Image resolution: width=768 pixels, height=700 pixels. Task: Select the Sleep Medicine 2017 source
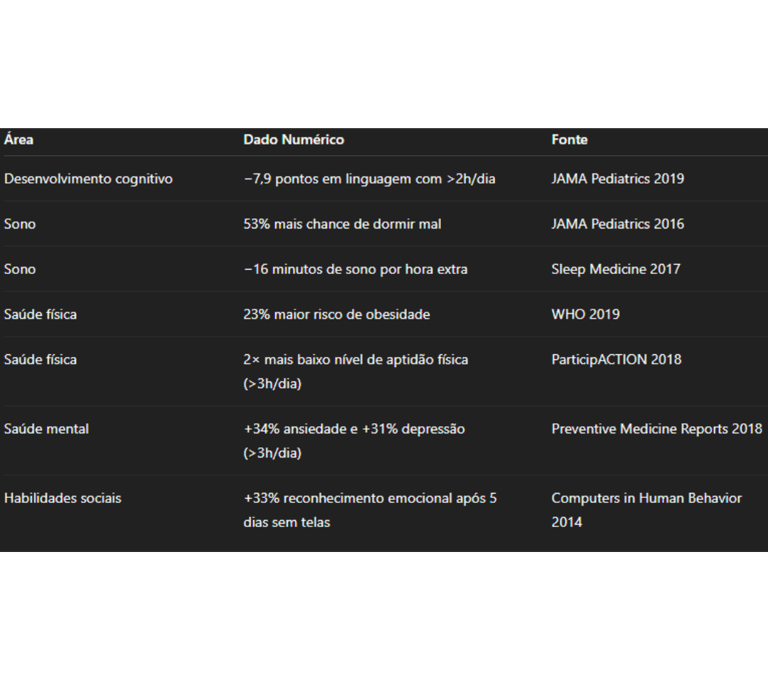[616, 269]
